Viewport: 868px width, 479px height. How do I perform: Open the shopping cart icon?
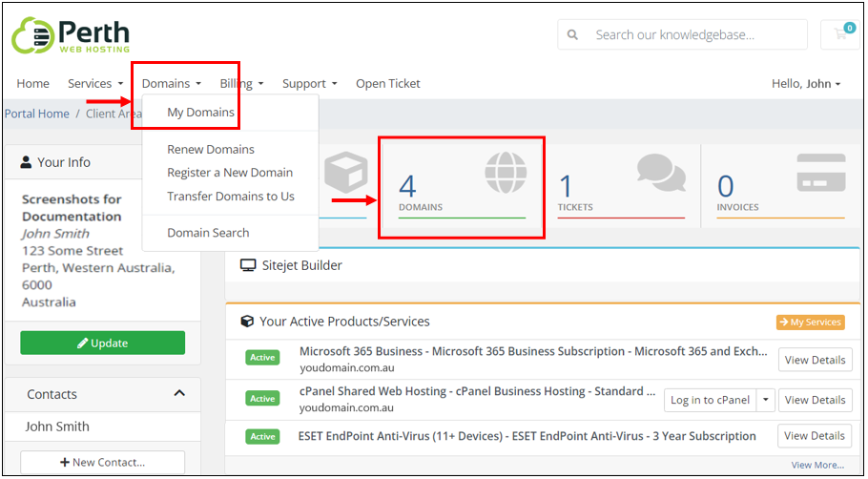point(840,34)
